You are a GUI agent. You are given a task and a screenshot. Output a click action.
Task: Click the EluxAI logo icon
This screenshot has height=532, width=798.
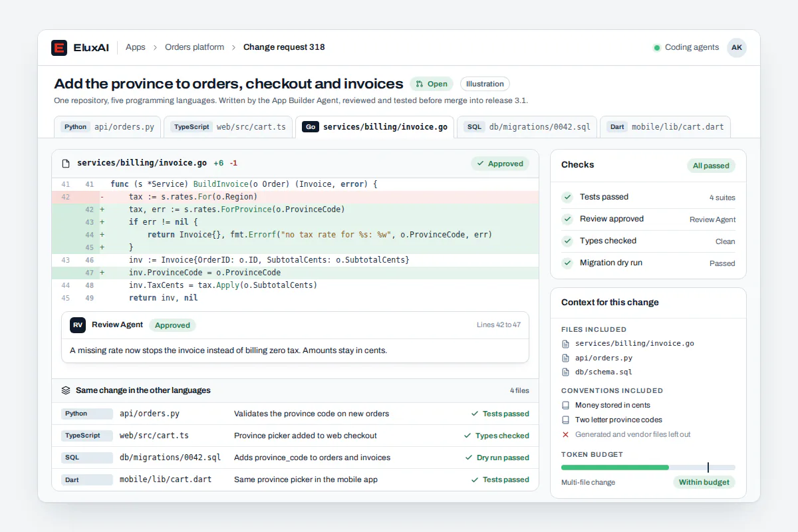[59, 47]
